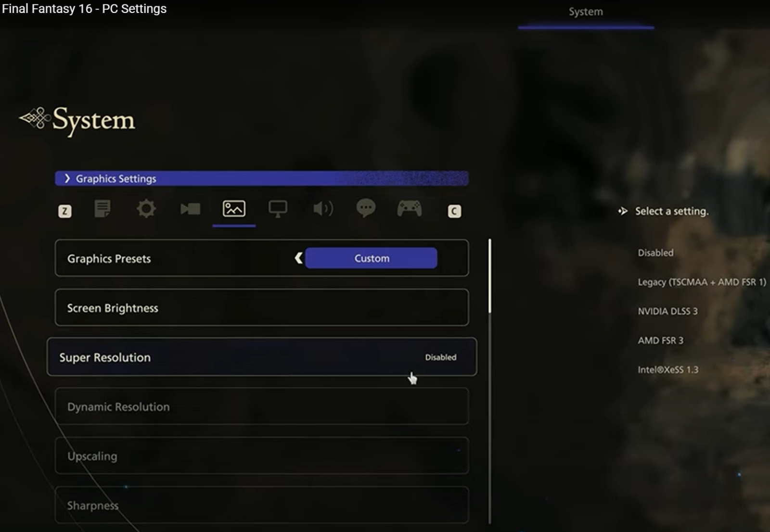Open the monitor display settings tab icon
This screenshot has height=532, width=770.
click(278, 209)
